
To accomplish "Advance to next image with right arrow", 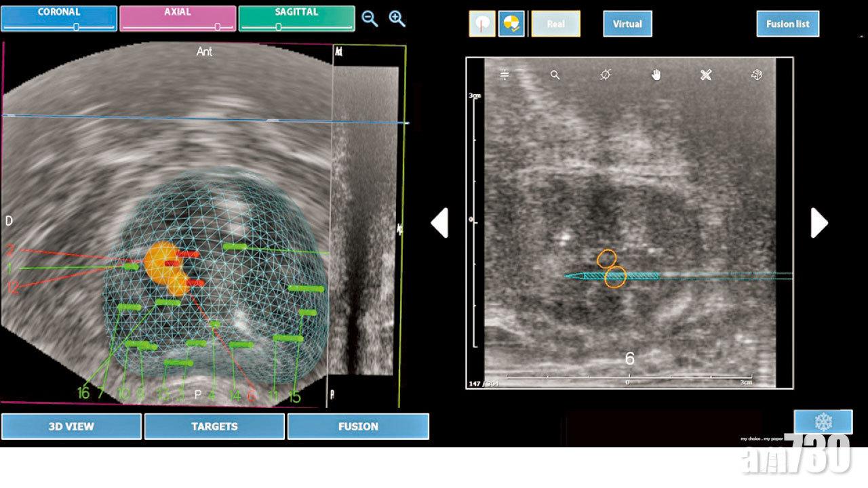I will [819, 223].
